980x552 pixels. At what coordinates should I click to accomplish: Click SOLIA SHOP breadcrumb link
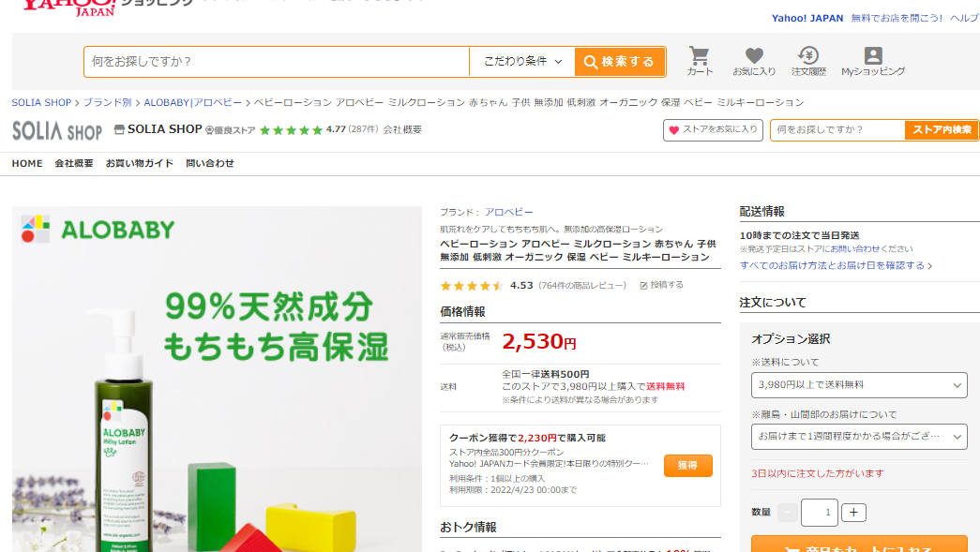coord(41,102)
